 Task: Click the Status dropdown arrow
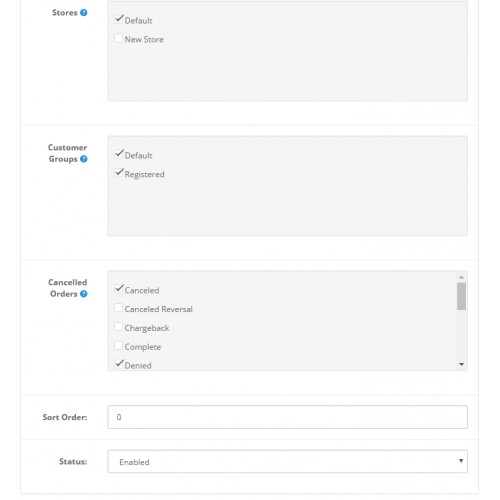click(461, 461)
